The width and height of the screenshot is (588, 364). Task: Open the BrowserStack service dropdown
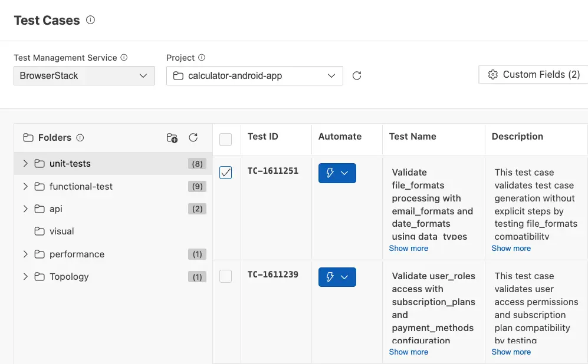84,75
